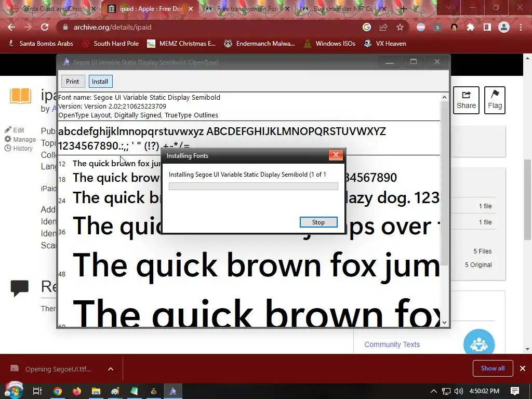Click the Edit link on archive page

point(14,130)
